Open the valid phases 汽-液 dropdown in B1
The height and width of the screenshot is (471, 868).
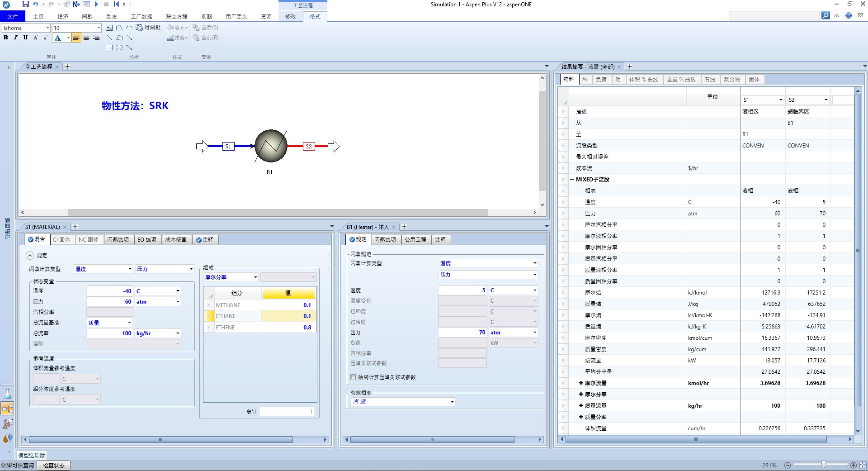click(x=452, y=402)
